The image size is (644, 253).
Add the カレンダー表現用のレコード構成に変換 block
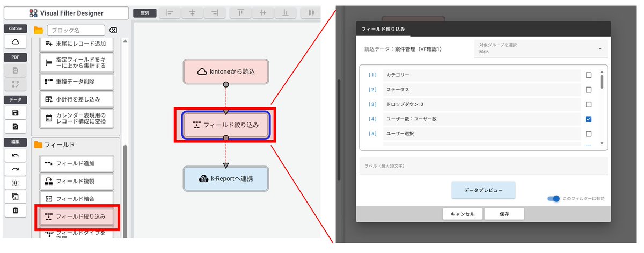(x=77, y=118)
